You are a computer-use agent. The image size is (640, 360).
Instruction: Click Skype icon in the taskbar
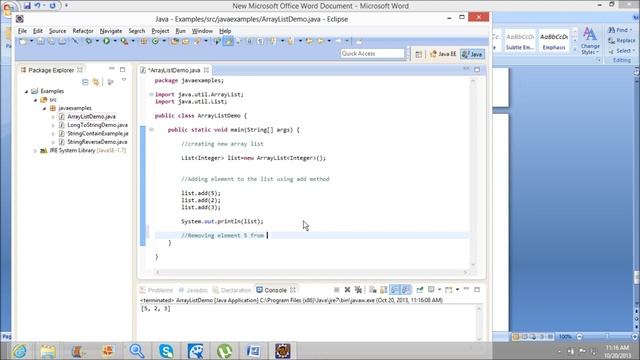pos(166,351)
